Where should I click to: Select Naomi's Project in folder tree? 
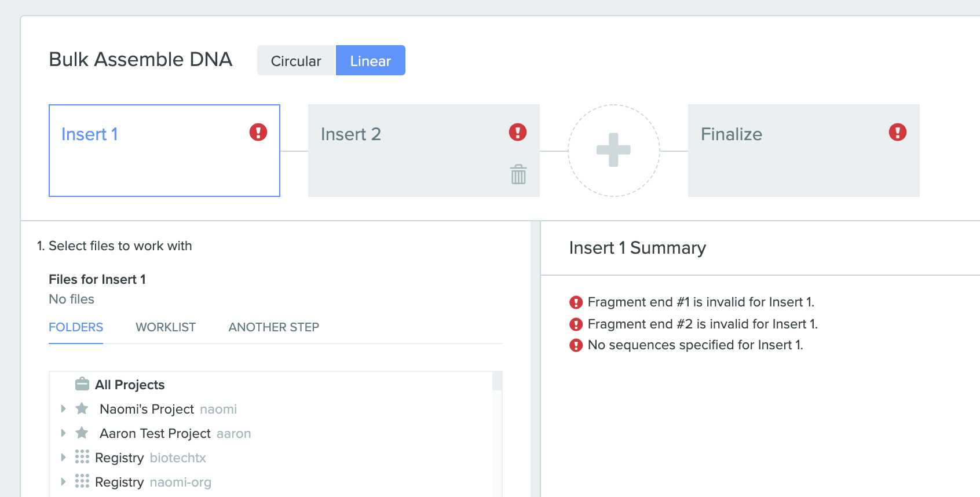coord(147,409)
